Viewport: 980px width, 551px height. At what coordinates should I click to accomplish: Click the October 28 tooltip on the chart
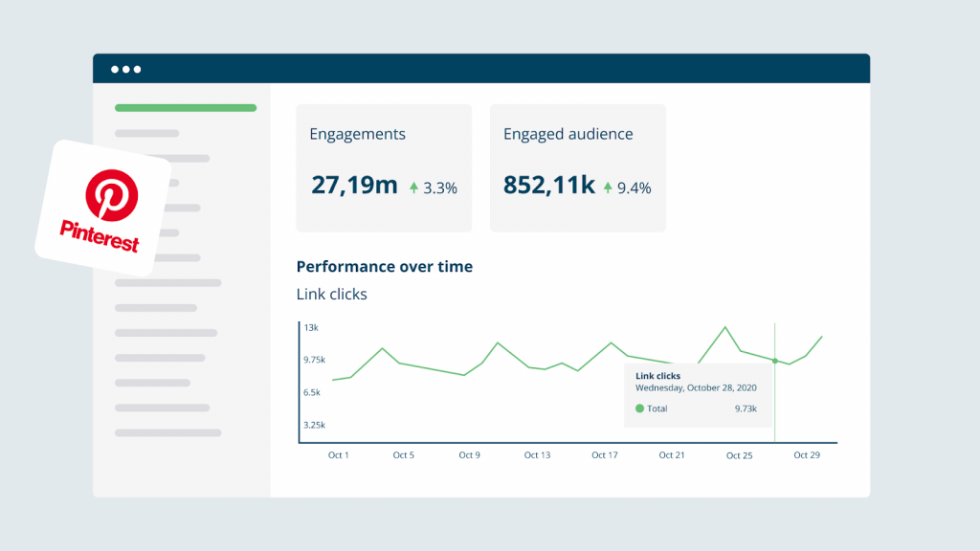(698, 392)
